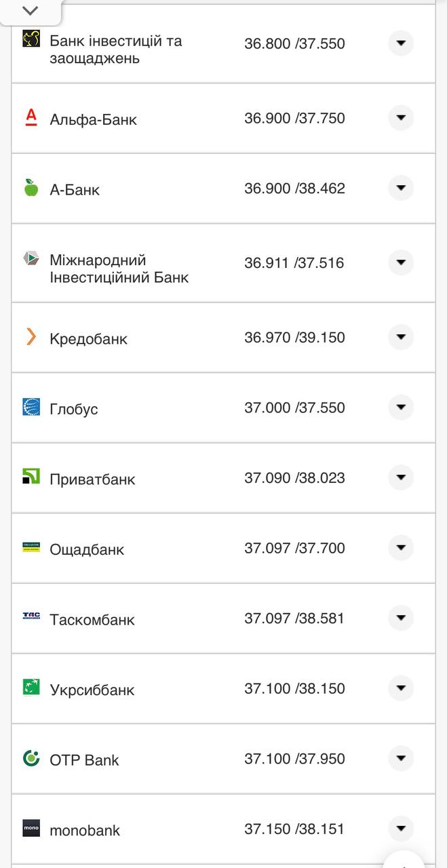
Task: Expand details for OTP Bank
Action: pyautogui.click(x=401, y=759)
